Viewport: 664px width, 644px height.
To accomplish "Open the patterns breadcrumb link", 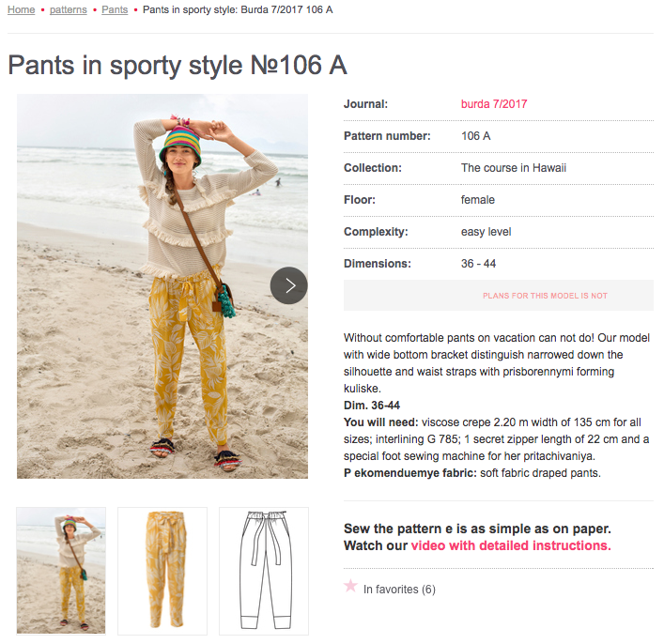I will [x=68, y=9].
